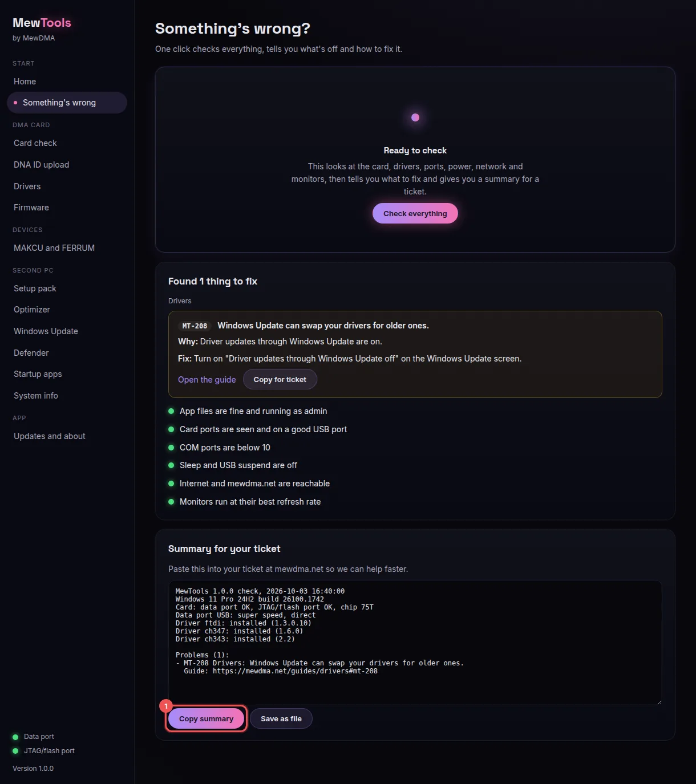Image resolution: width=696 pixels, height=784 pixels.
Task: Click 'Data port' label in sidebar footer
Action: [39, 737]
